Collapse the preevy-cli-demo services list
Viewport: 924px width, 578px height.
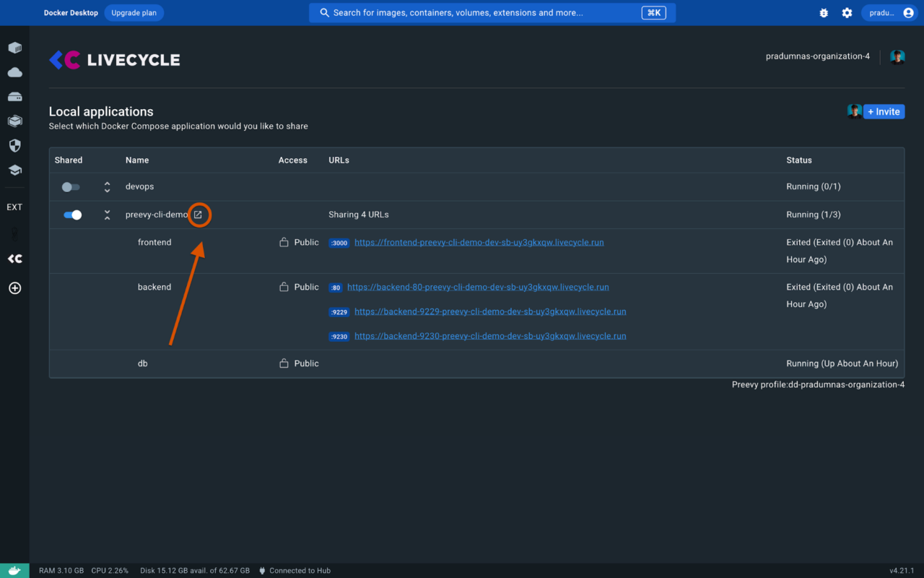tap(107, 215)
